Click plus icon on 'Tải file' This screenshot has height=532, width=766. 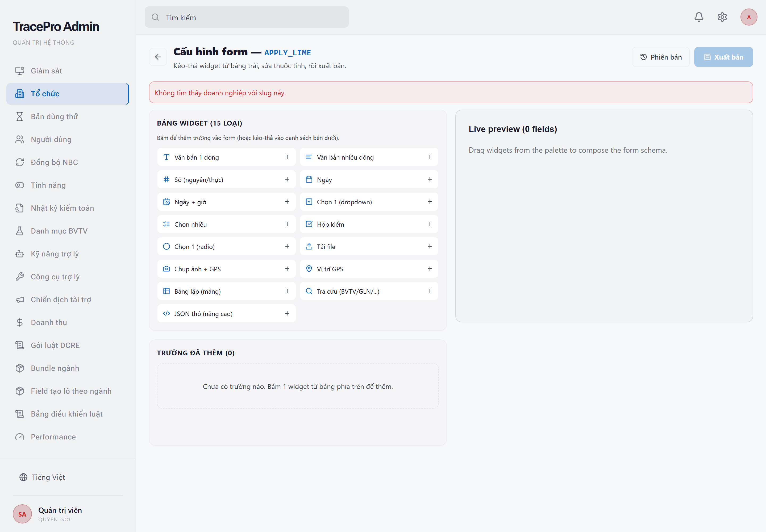click(430, 246)
